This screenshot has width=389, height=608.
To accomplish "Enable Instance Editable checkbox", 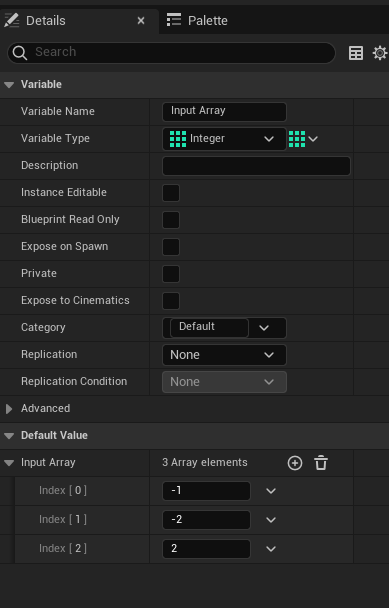I will pyautogui.click(x=171, y=193).
